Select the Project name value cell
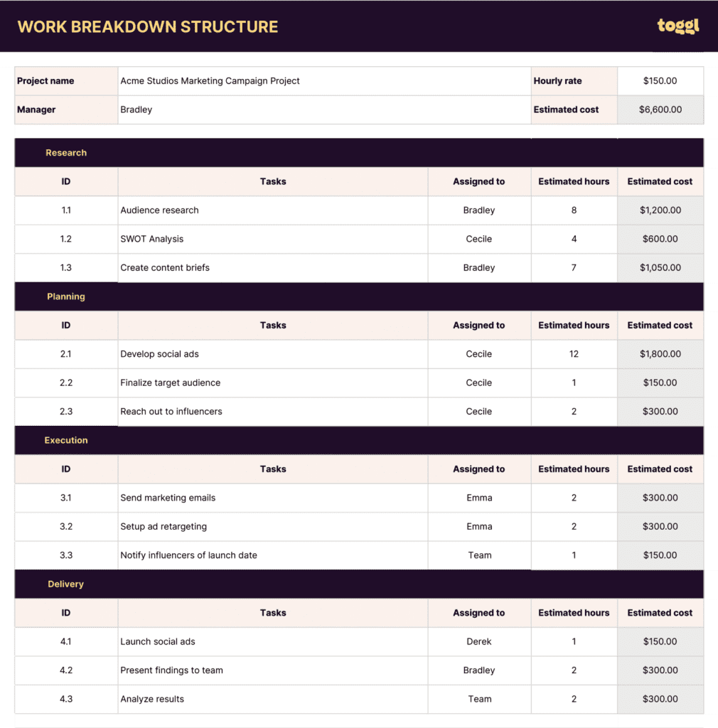Image resolution: width=718 pixels, height=728 pixels. (210, 81)
